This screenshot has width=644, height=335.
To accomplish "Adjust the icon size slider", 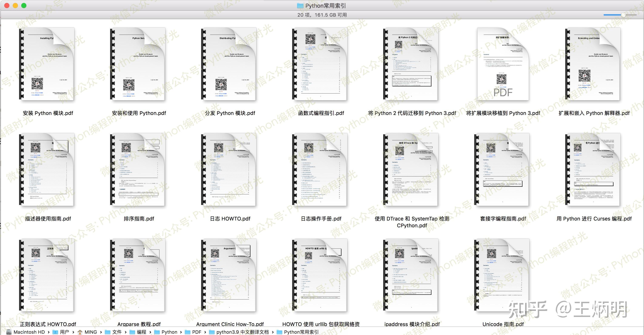I will click(x=623, y=15).
